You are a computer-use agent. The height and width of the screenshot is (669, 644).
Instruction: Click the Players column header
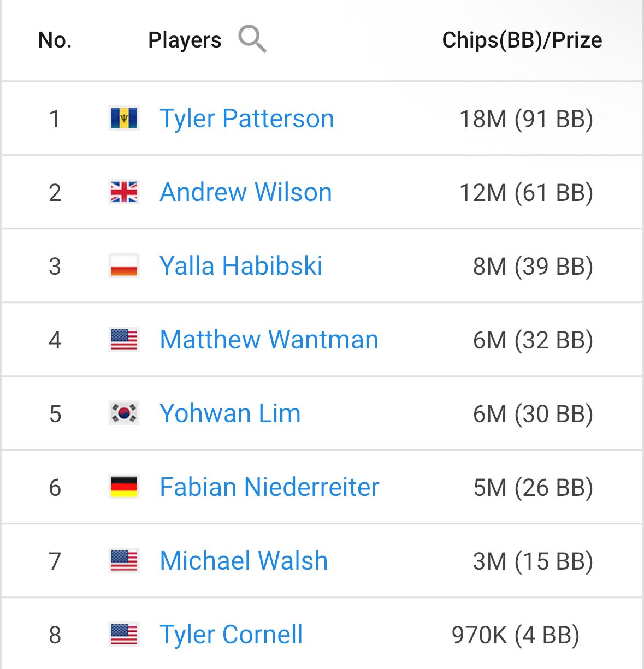coord(185,40)
